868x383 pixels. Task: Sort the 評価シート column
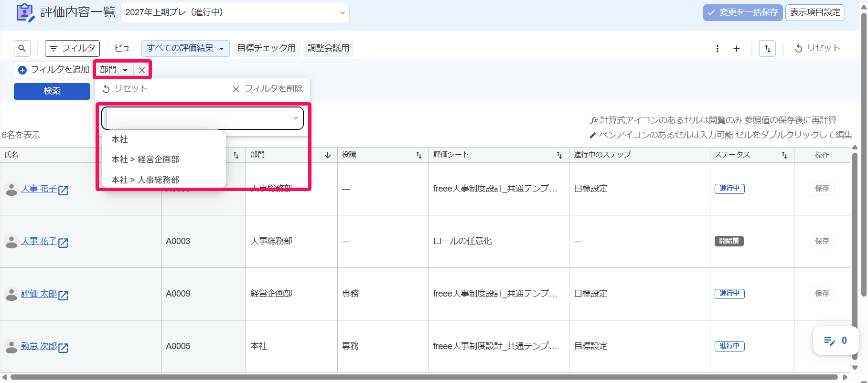(x=559, y=155)
